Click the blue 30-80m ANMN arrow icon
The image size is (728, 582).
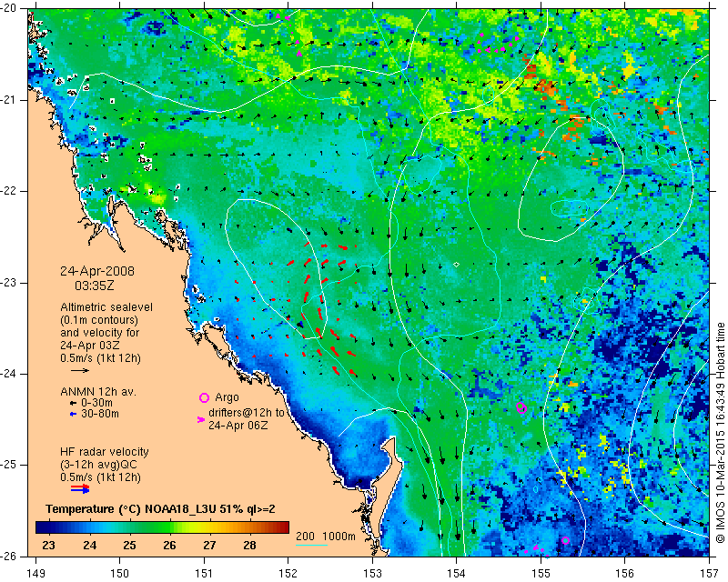(73, 414)
